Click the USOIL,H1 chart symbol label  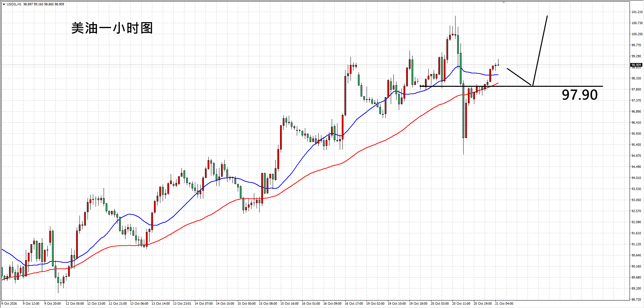pyautogui.click(x=14, y=4)
